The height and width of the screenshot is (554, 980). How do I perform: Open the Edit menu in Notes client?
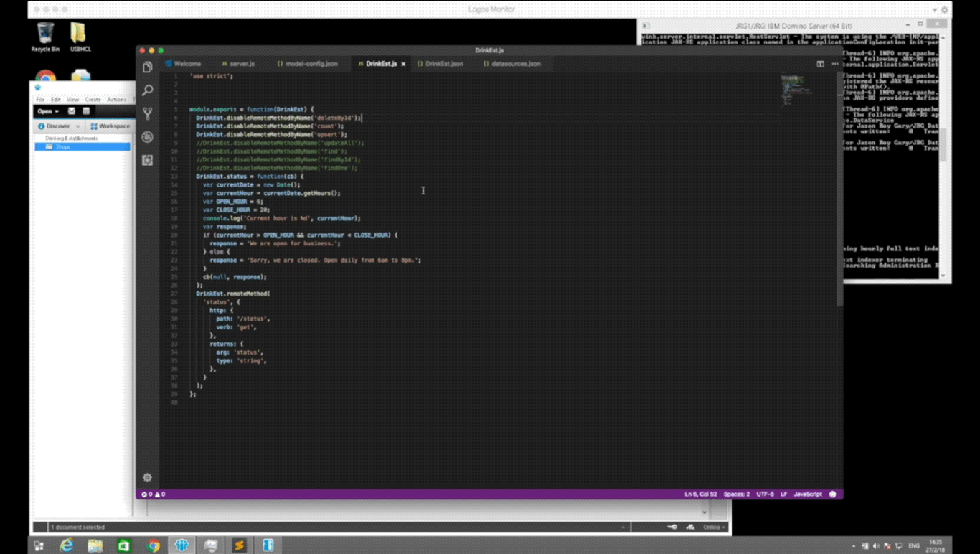coord(55,100)
